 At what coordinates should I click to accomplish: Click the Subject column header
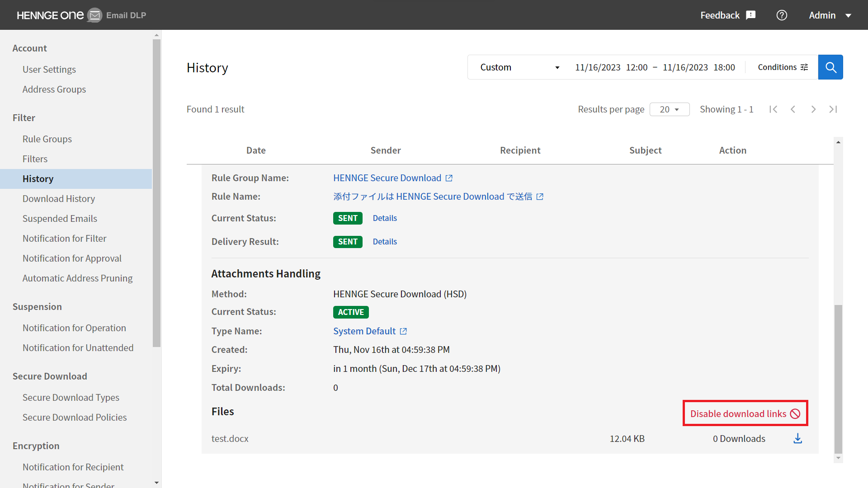tap(645, 150)
